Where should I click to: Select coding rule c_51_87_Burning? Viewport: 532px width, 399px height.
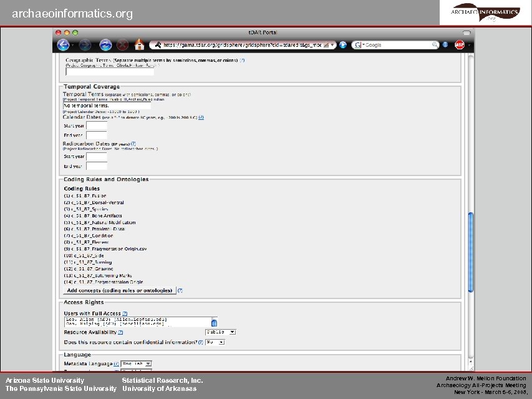(x=87, y=262)
